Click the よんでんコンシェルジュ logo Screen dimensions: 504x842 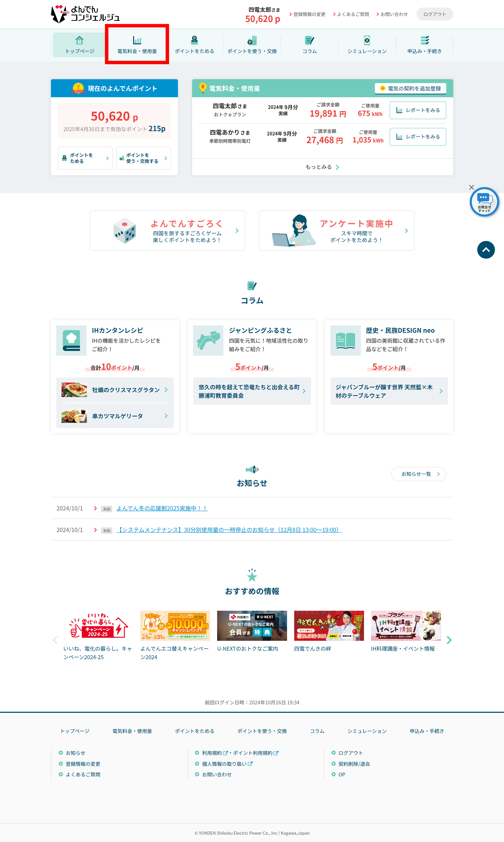[x=85, y=14]
